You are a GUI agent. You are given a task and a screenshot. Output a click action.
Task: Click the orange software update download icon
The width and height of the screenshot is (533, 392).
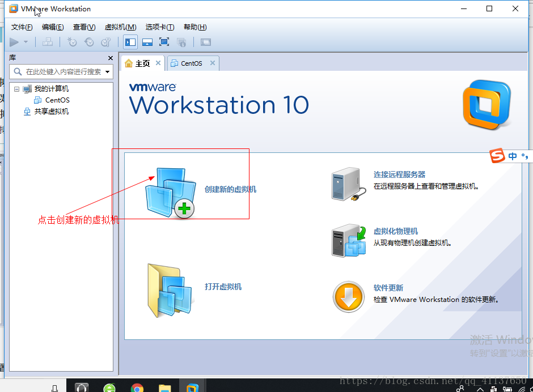point(349,297)
